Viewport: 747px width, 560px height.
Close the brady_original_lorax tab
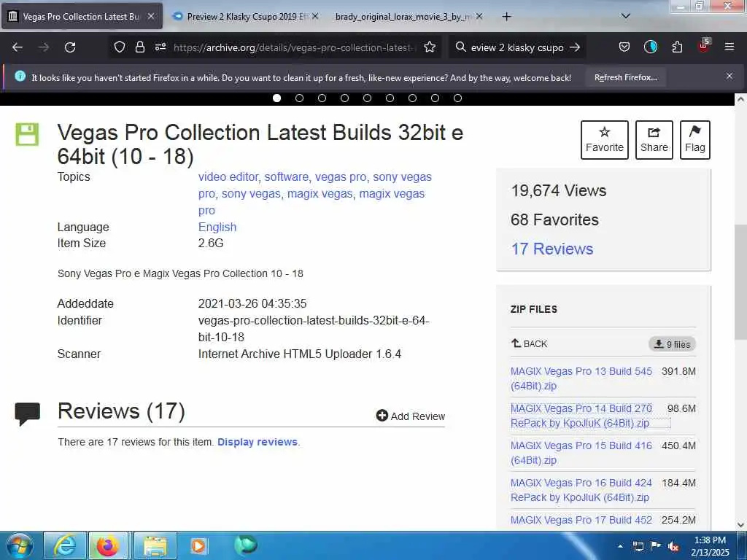pos(479,16)
